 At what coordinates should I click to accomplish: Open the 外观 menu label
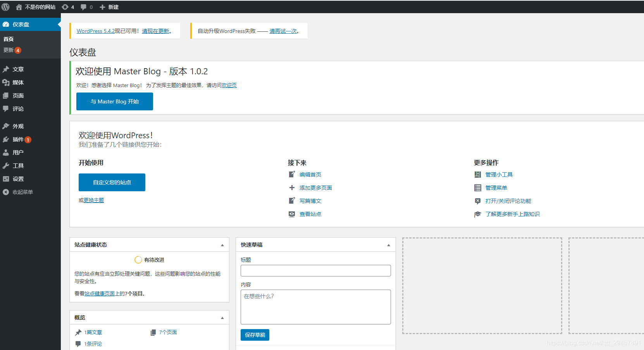point(18,126)
